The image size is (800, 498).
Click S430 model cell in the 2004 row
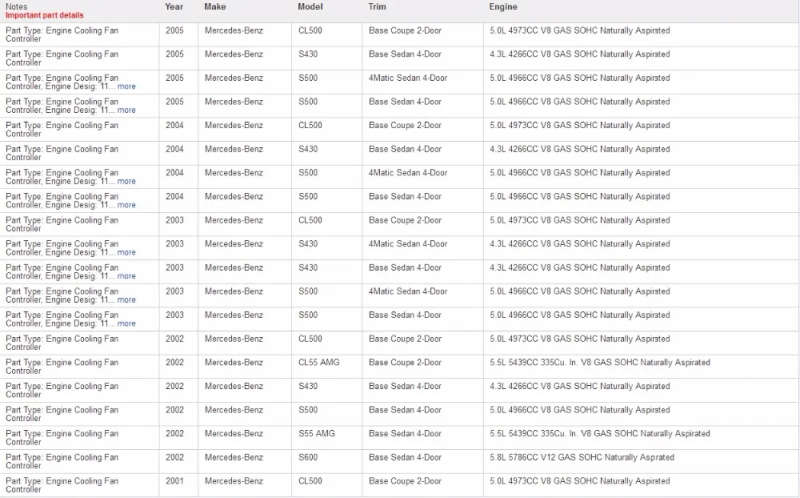pos(308,149)
